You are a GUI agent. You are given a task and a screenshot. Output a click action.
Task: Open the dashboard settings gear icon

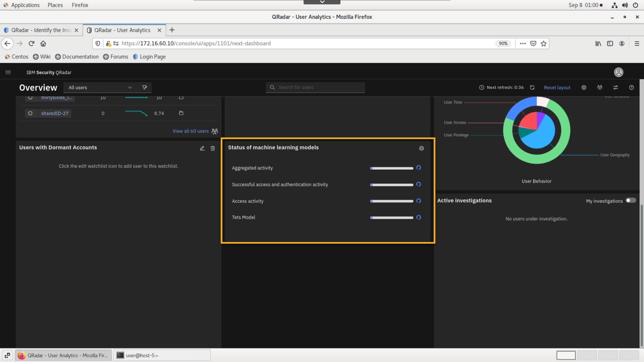[x=584, y=87]
